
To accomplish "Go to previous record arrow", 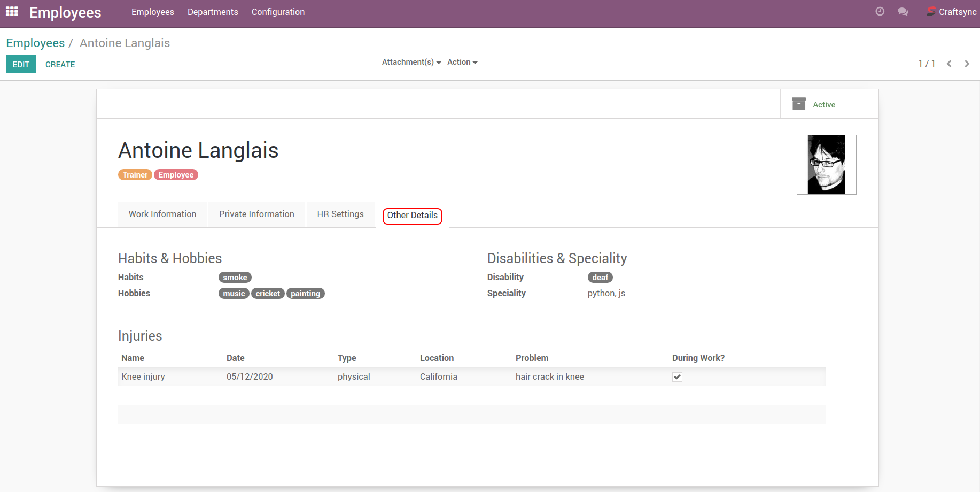I will [x=949, y=64].
